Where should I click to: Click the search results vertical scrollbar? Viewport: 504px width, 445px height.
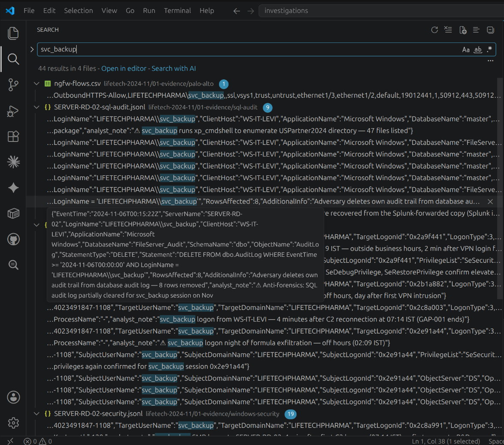(x=500, y=188)
